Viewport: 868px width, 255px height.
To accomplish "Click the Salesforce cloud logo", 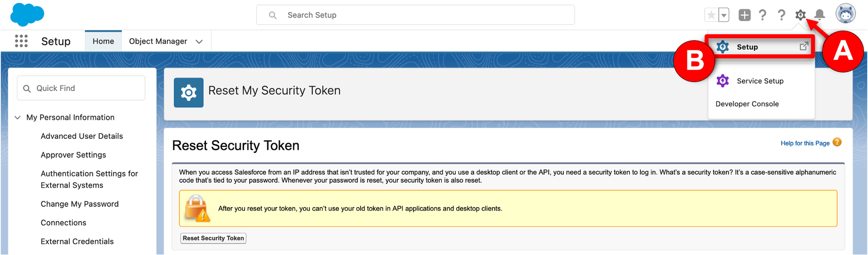I will pos(27,15).
